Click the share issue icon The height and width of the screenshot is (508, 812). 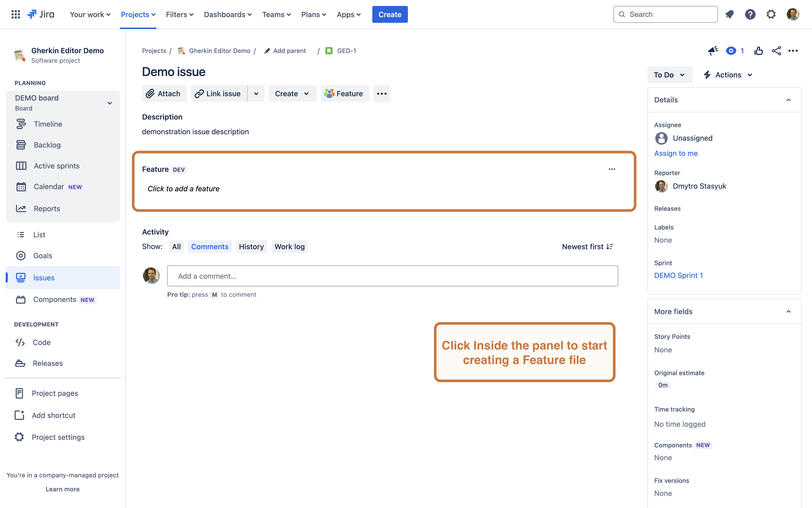pos(776,51)
